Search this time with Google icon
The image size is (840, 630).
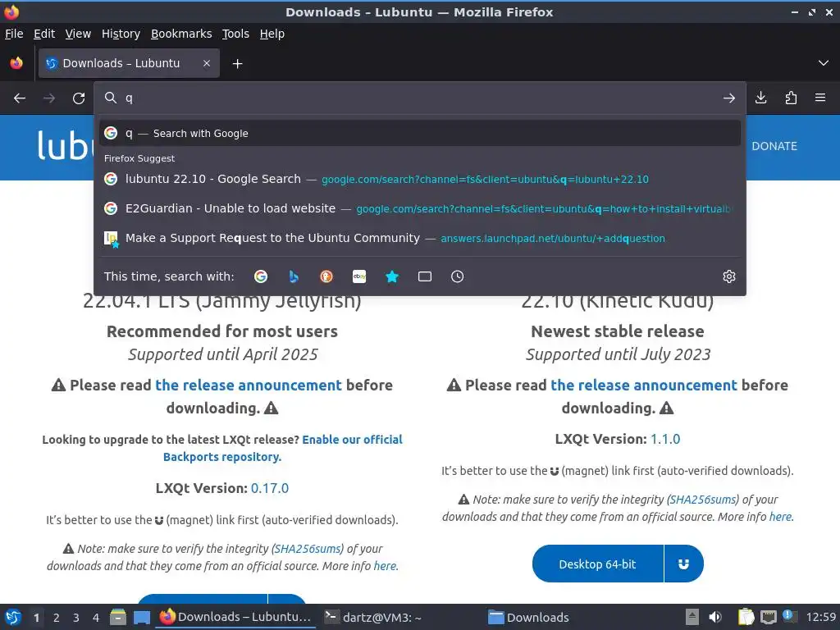[x=261, y=276]
